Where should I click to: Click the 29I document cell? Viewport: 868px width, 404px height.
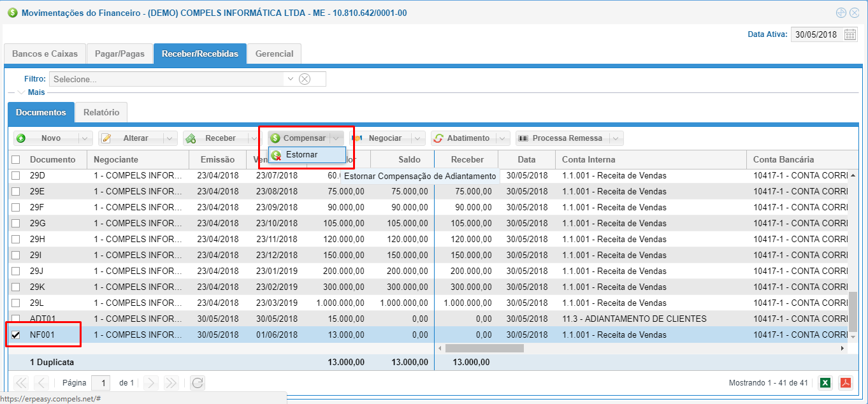(55, 255)
